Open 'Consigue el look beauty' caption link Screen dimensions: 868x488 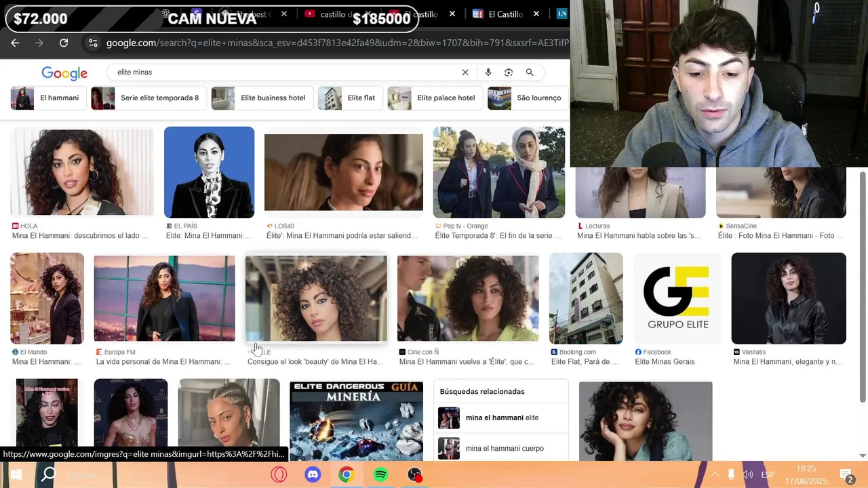(x=315, y=362)
